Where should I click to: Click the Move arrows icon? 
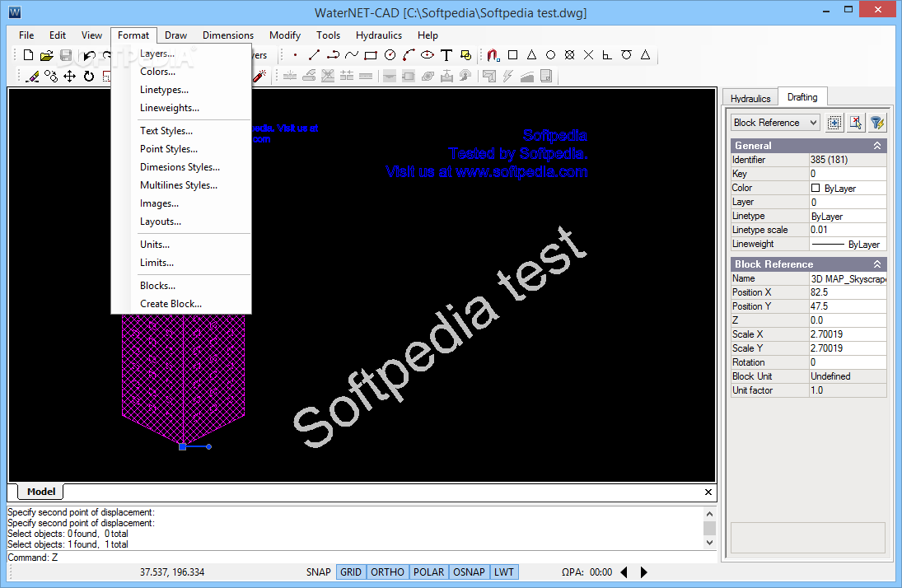pyautogui.click(x=69, y=77)
